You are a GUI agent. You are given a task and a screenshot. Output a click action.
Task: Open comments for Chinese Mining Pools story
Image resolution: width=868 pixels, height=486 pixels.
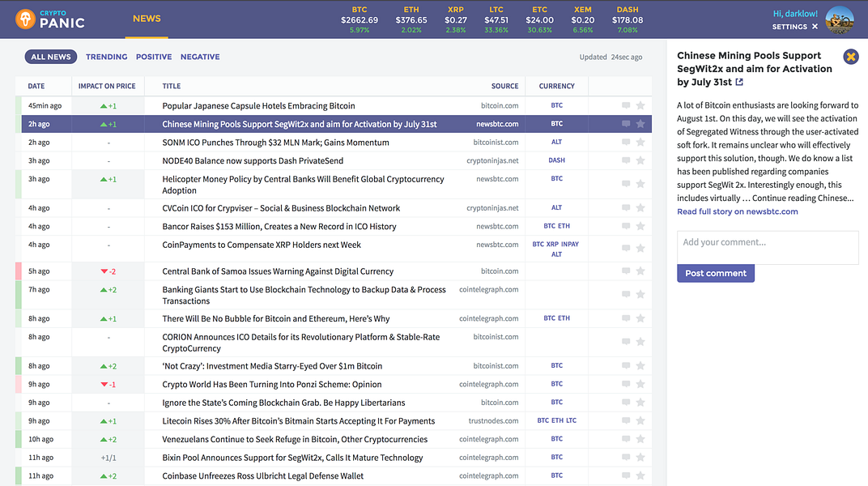[x=626, y=124]
